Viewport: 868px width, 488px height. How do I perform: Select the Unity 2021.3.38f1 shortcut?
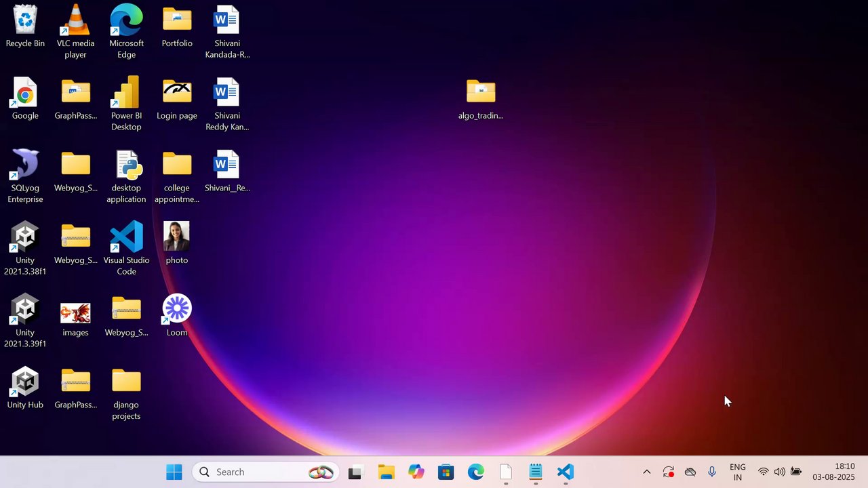25,249
